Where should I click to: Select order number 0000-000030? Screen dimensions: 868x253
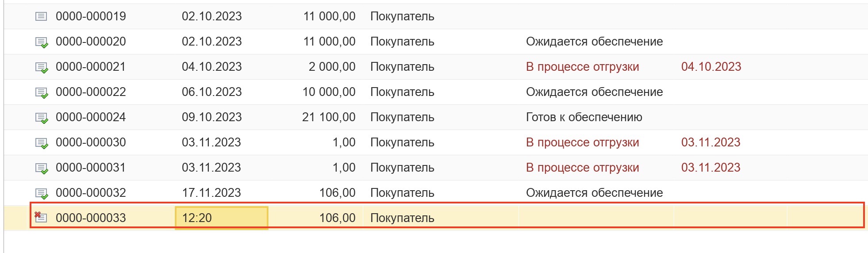click(91, 142)
